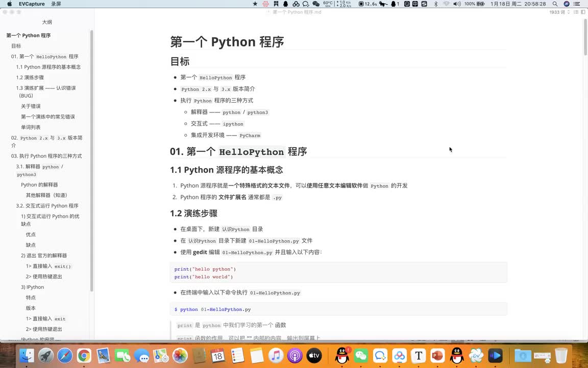Image resolution: width=588 pixels, height=368 pixels.
Task: Go to 3.2. 交互式运行 Python 程序 in outline
Action: pyautogui.click(x=47, y=206)
